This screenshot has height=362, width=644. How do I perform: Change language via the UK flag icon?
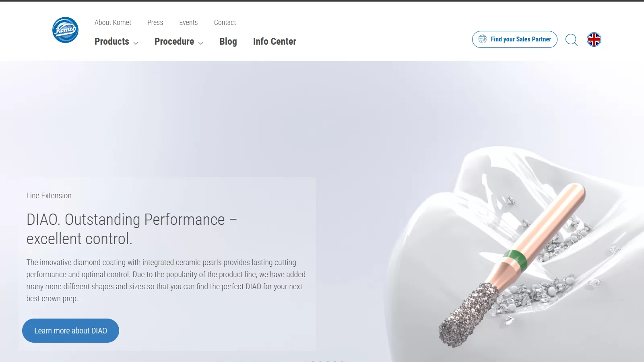(x=594, y=39)
